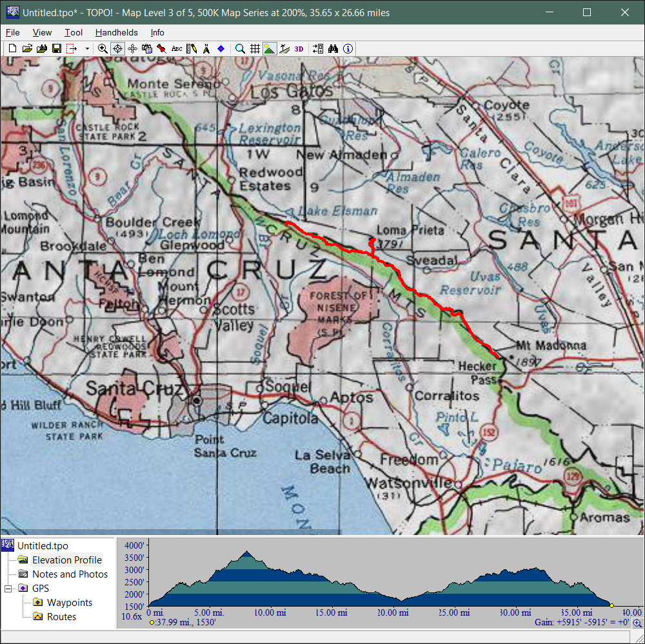Open the 3D view toolbar icon
This screenshot has width=645, height=644.
[299, 48]
